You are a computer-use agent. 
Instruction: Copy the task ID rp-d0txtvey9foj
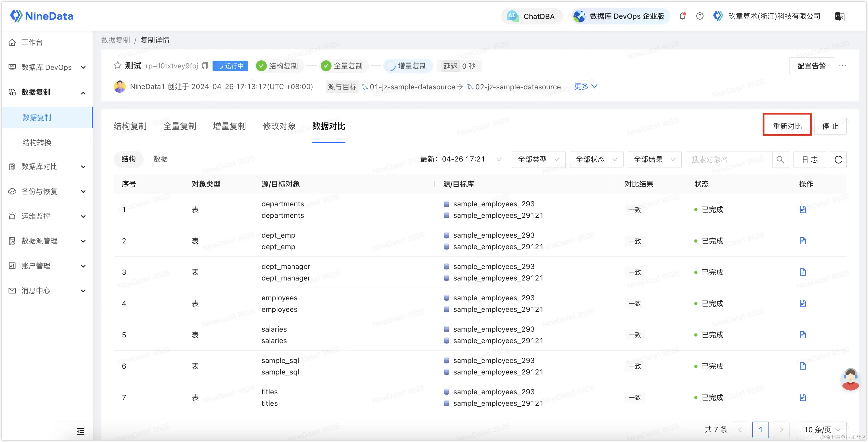[x=205, y=66]
